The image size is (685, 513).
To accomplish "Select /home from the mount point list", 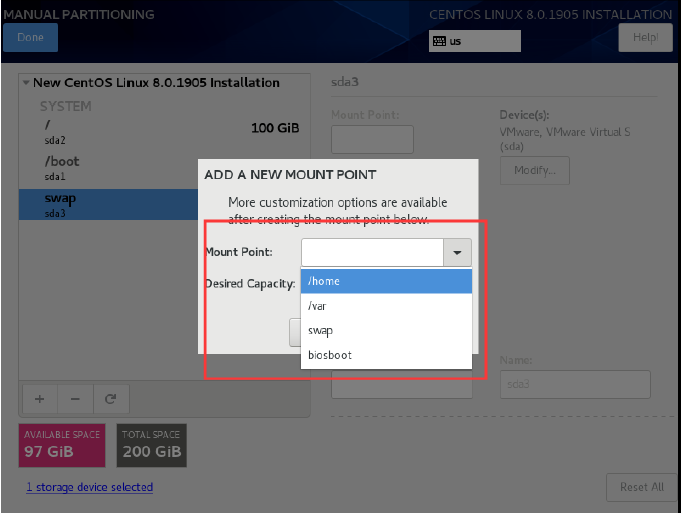I will (386, 281).
